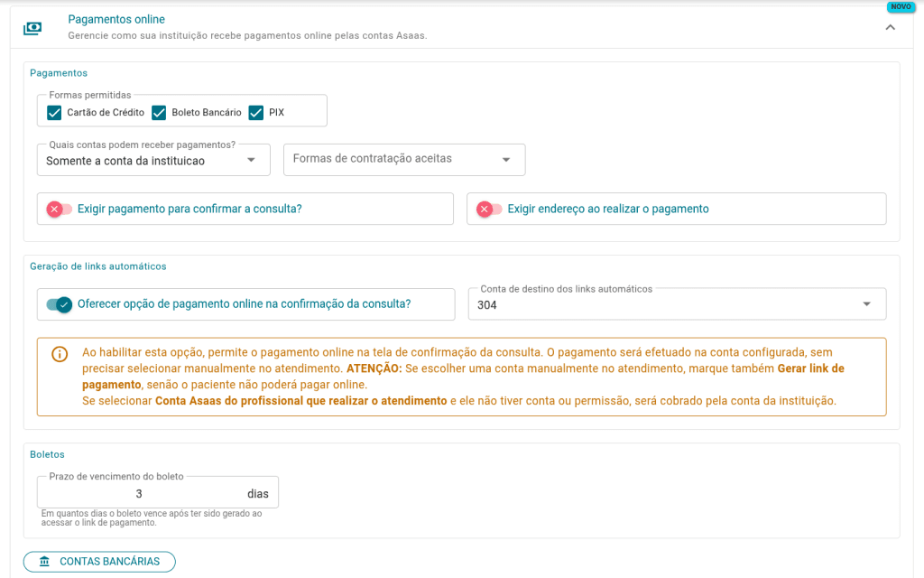
Task: Click the Pagamentos section heading
Action: 59,73
